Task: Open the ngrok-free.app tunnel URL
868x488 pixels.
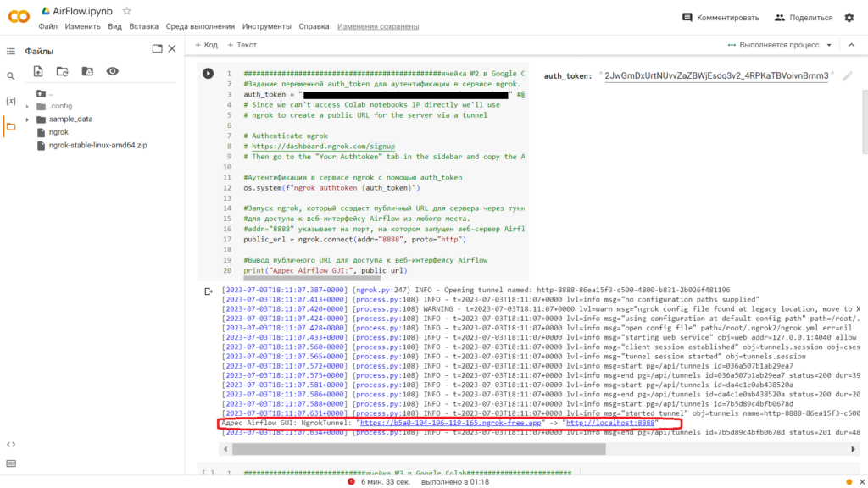Action: [451, 423]
